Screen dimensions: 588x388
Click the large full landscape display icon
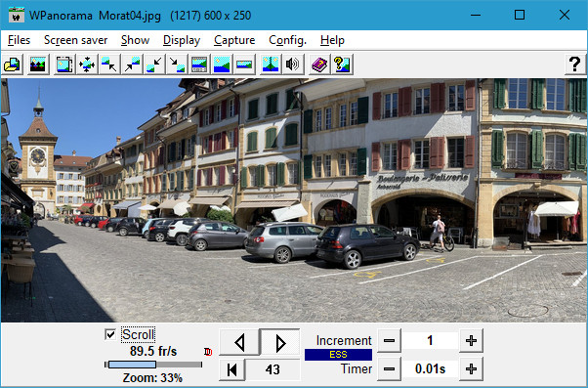click(x=222, y=65)
